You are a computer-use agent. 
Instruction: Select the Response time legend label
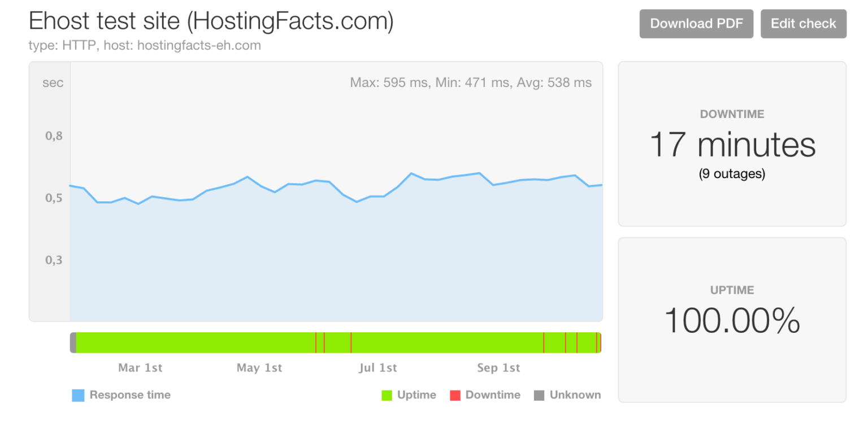(130, 395)
